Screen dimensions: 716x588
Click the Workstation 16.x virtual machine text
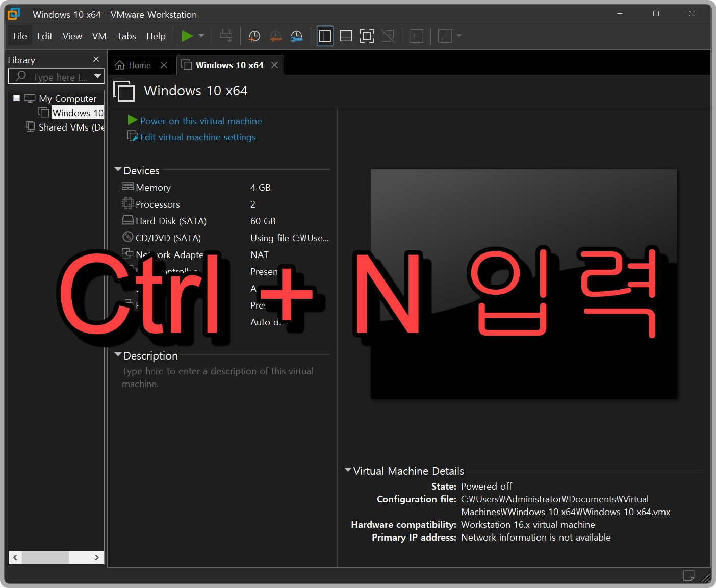click(x=528, y=524)
